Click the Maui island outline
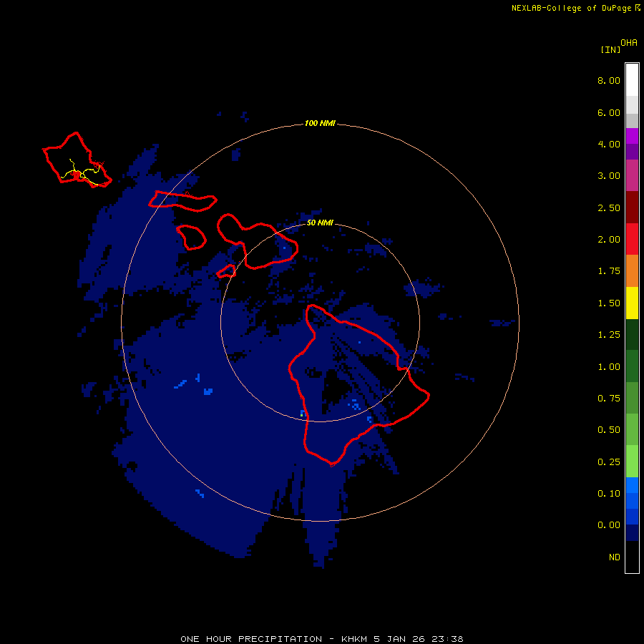 [x=258, y=242]
